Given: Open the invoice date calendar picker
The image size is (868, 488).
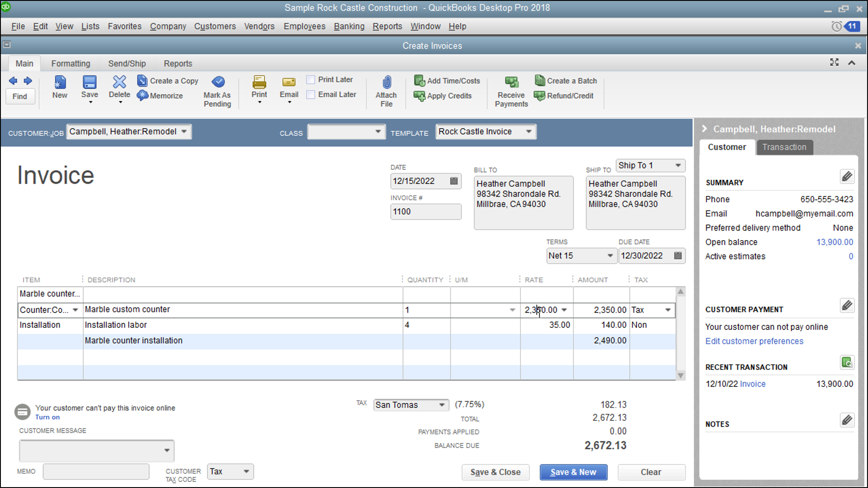Looking at the screenshot, I should point(454,181).
